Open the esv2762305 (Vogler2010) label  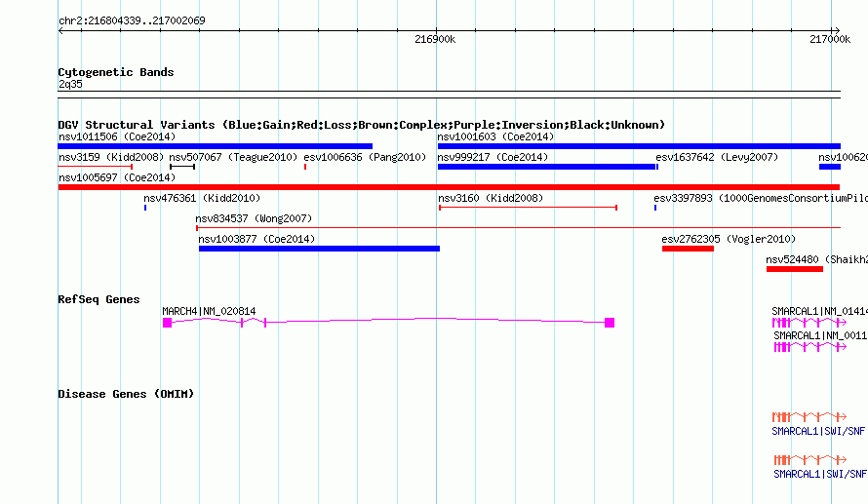tap(729, 239)
